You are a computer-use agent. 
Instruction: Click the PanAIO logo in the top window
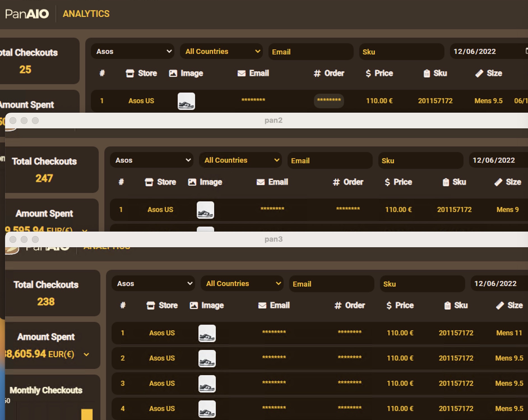pos(27,14)
